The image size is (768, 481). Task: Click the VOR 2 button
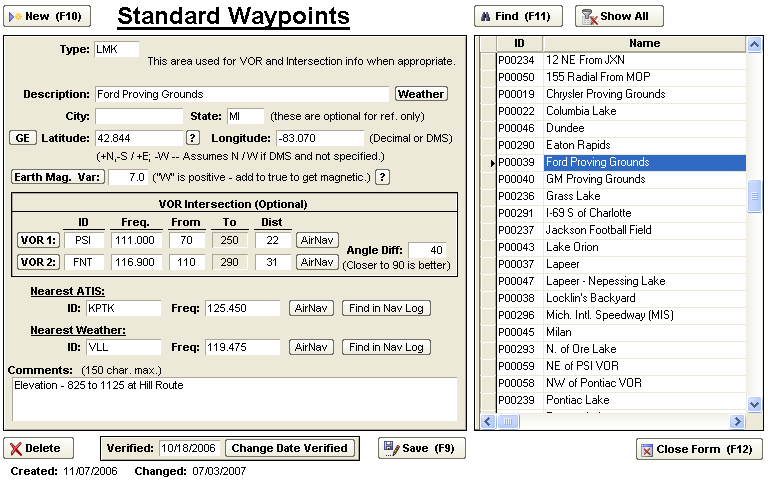click(x=38, y=262)
